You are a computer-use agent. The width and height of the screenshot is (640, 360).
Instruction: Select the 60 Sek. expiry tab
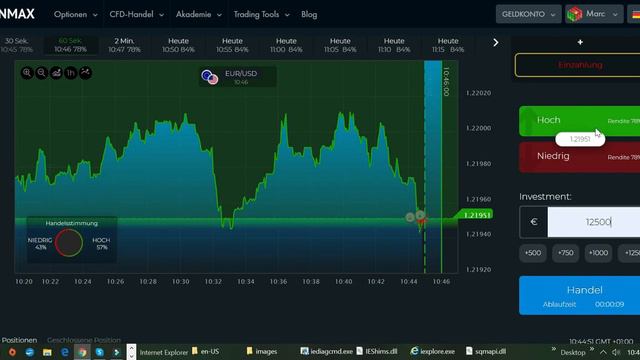[x=71, y=45]
